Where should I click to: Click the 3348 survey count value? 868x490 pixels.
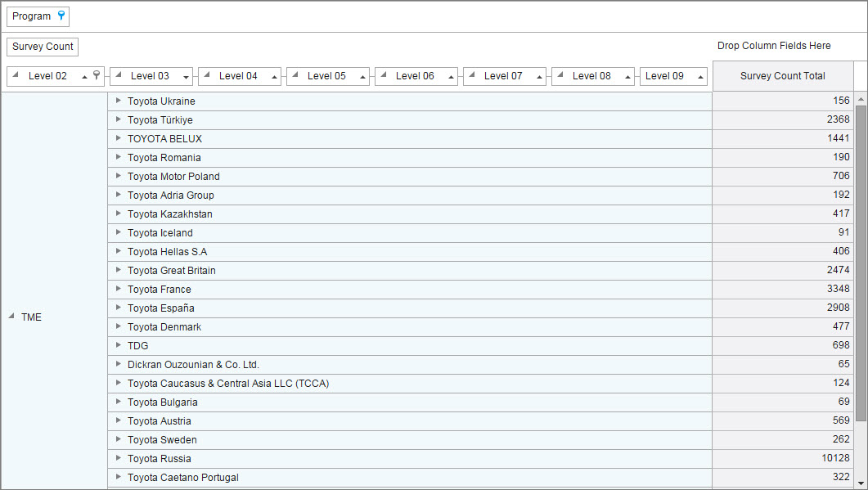click(838, 289)
